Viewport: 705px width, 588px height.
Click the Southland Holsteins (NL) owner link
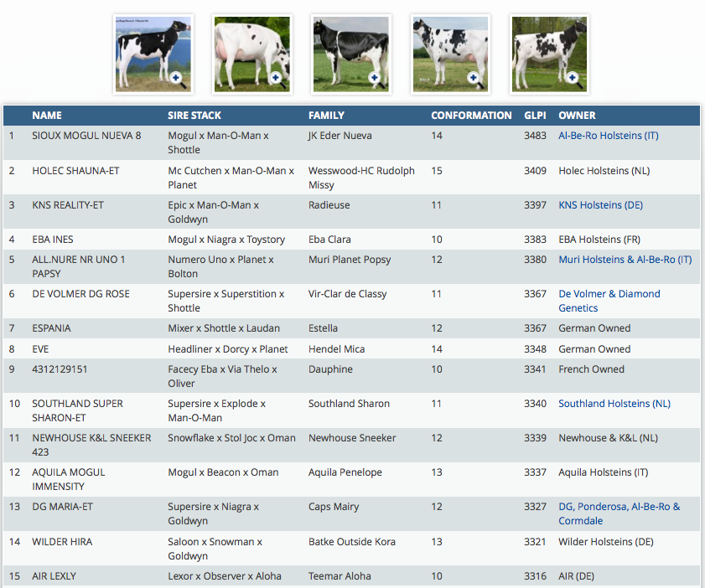point(614,404)
